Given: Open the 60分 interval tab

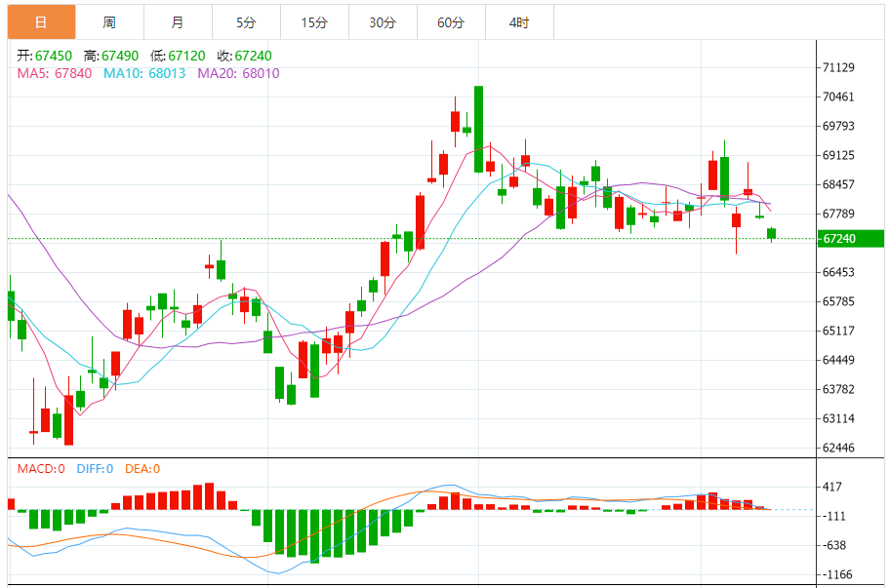Looking at the screenshot, I should (451, 22).
